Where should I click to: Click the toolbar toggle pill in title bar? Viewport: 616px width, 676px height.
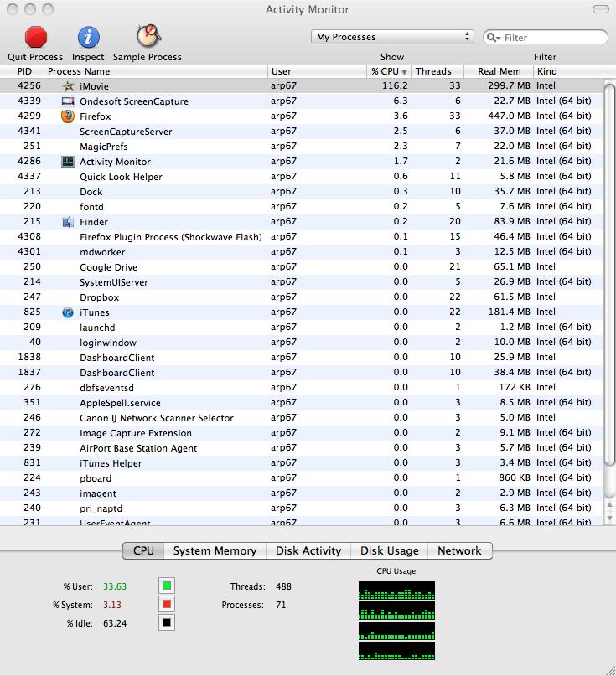(x=600, y=9)
